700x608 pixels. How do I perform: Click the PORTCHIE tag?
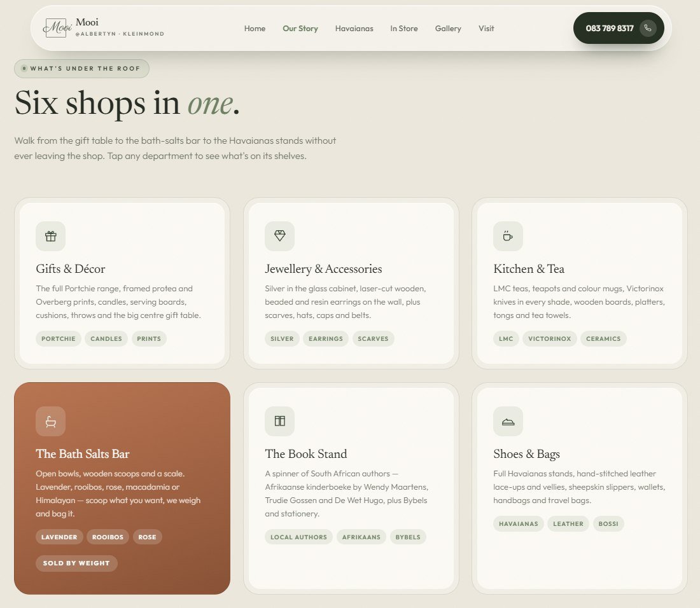pos(59,338)
